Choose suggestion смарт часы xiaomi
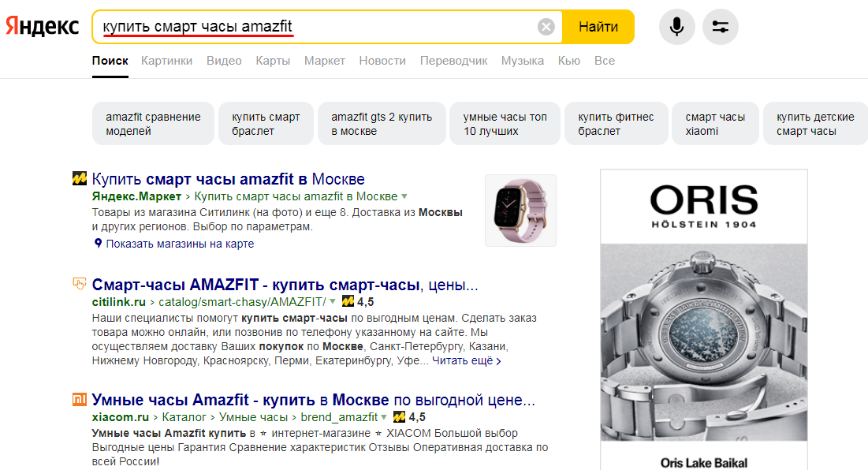The height and width of the screenshot is (470, 868). click(x=715, y=124)
